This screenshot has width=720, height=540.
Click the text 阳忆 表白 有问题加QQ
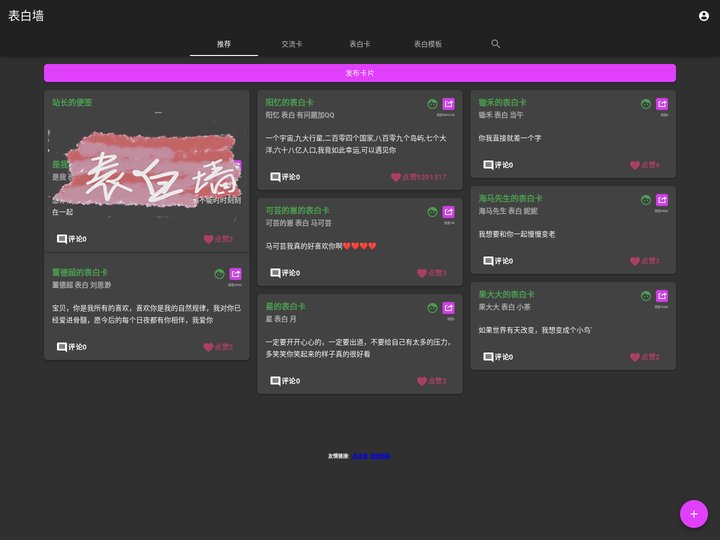point(300,115)
